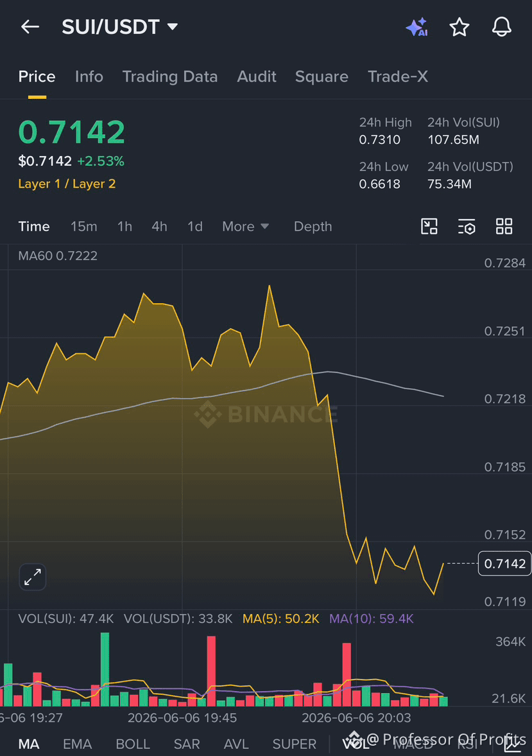The width and height of the screenshot is (532, 756).
Task: Switch to the Info tab
Action: [89, 76]
